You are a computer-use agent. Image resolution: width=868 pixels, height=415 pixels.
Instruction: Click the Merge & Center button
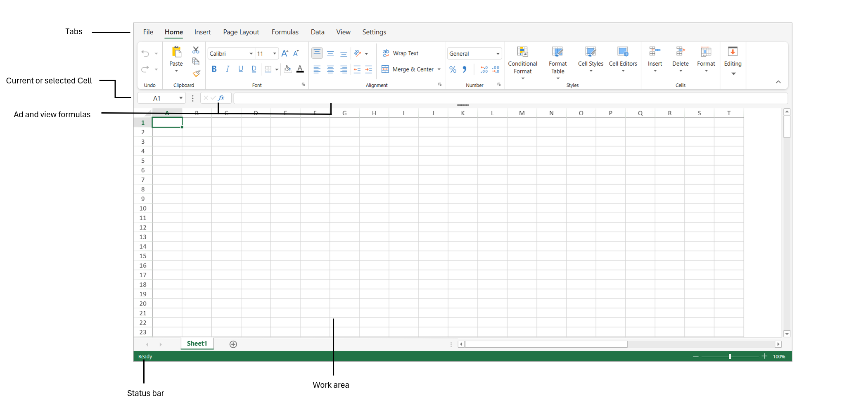click(x=408, y=69)
